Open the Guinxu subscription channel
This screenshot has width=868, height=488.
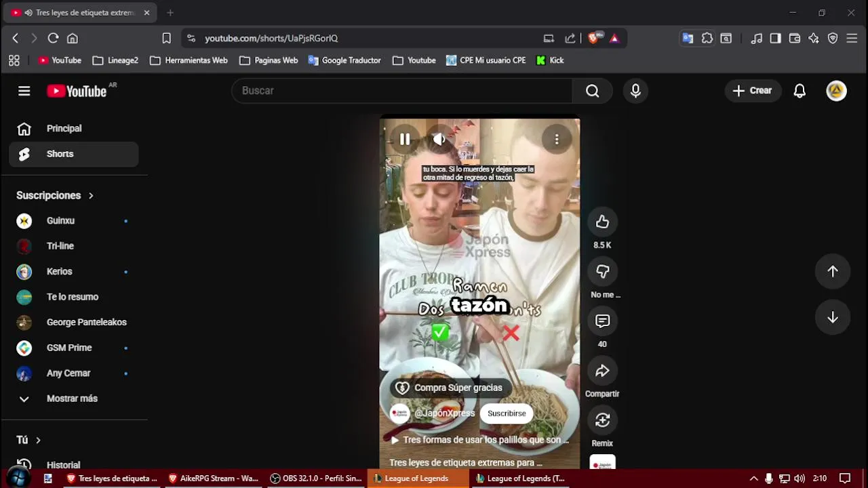pyautogui.click(x=74, y=221)
